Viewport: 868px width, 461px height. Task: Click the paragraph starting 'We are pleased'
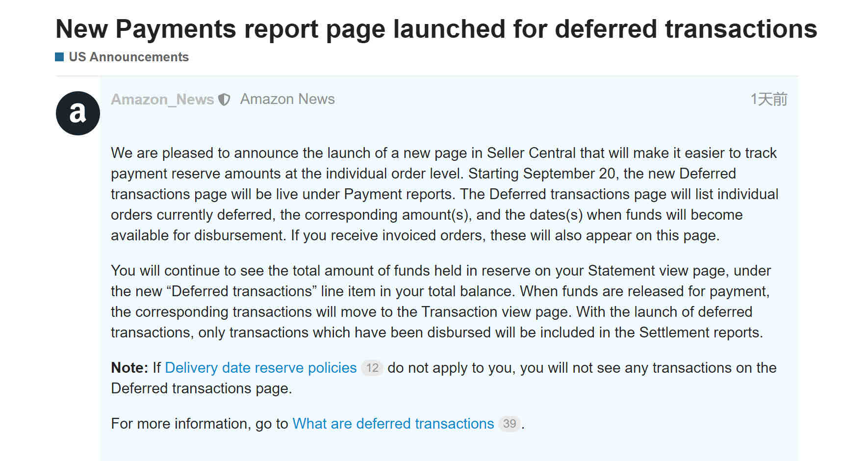(444, 194)
